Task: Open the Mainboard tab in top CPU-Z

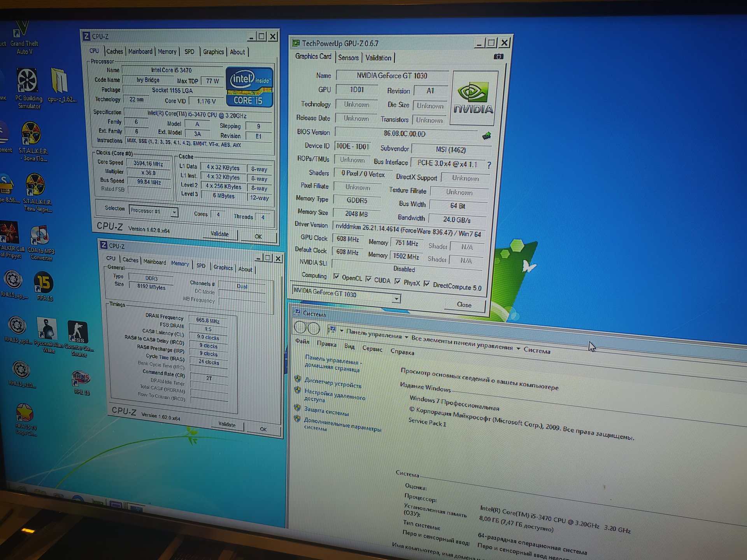Action: coord(140,51)
